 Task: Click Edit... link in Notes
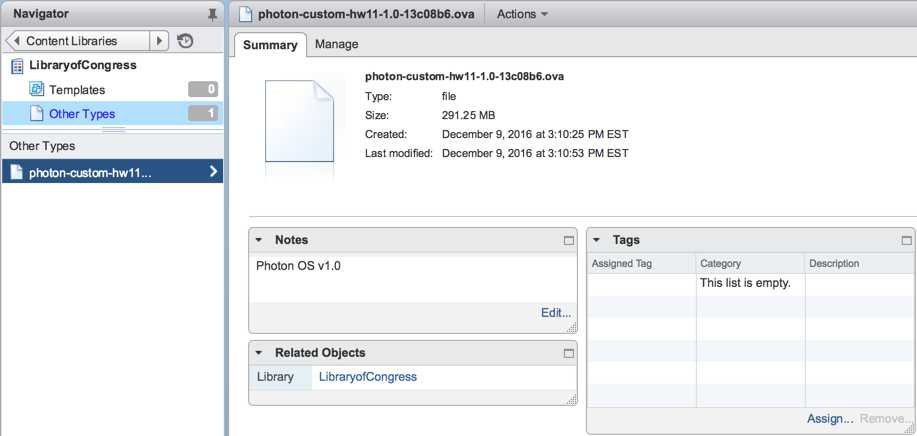556,313
